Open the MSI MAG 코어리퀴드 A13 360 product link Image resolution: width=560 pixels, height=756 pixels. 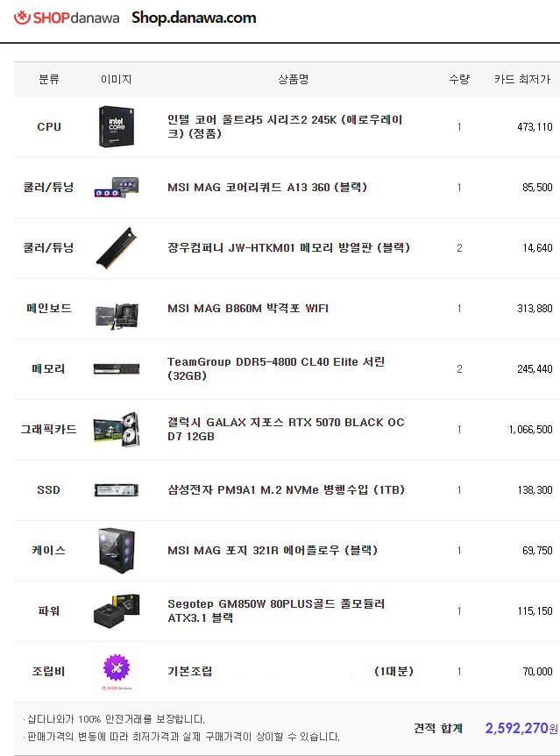(x=267, y=187)
